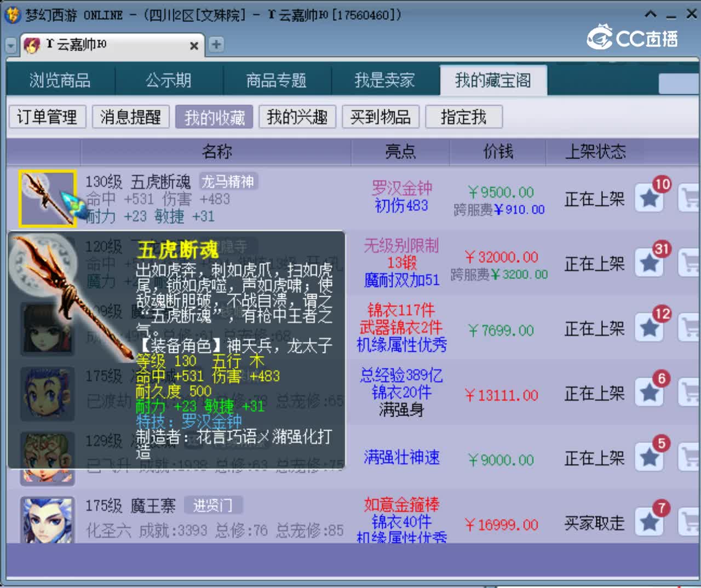The image size is (701, 588).
Task: Click the price ￥9500.00
Action: 501,192
